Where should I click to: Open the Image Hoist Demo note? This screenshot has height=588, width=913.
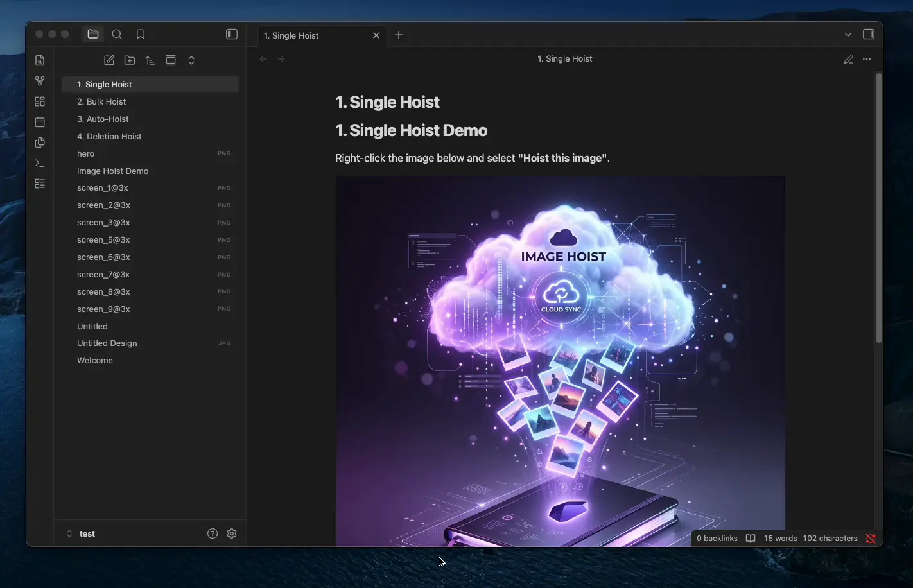[x=150, y=171]
